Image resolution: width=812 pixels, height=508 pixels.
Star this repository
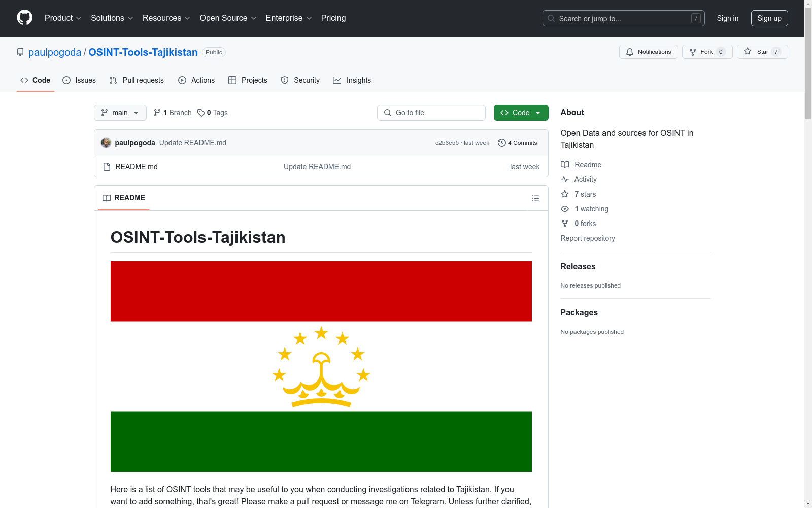point(762,52)
